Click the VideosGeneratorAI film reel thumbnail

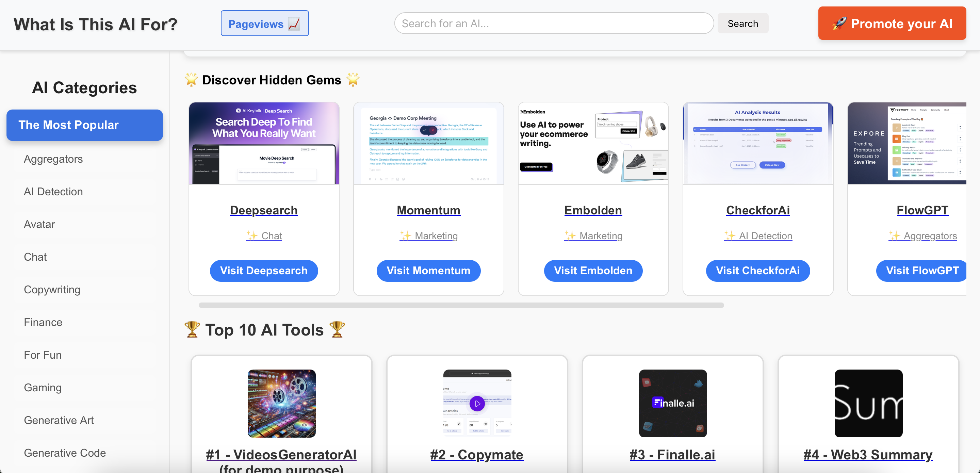(281, 403)
